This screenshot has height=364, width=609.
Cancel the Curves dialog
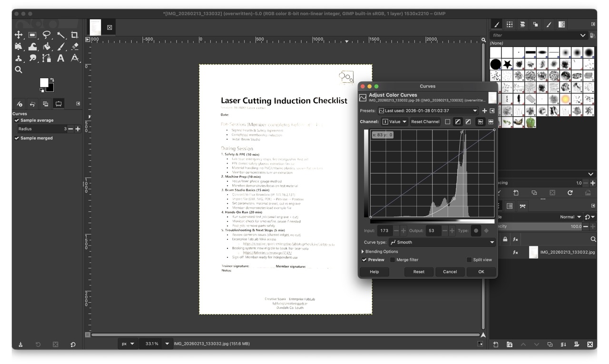[x=450, y=272]
